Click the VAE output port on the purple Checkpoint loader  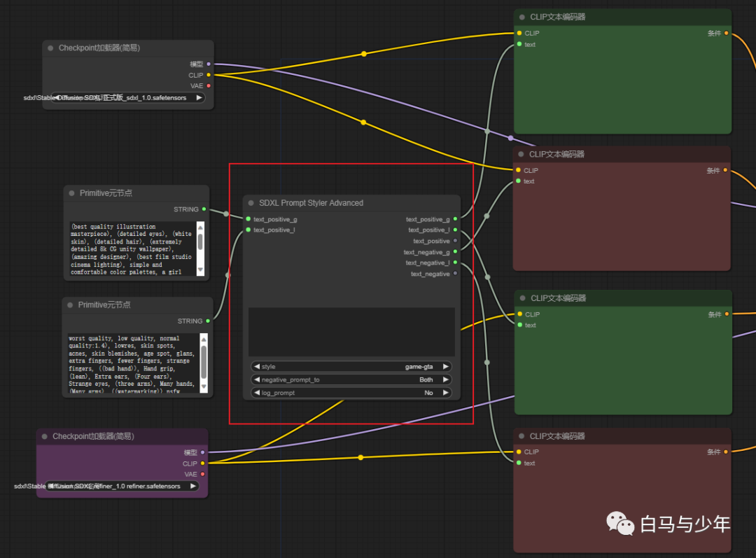tap(203, 474)
